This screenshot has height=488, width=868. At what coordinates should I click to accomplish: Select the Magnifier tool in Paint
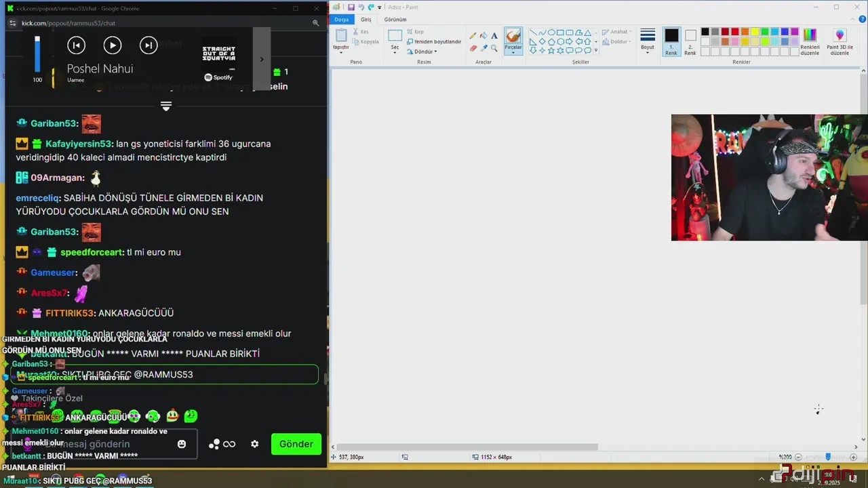point(494,48)
